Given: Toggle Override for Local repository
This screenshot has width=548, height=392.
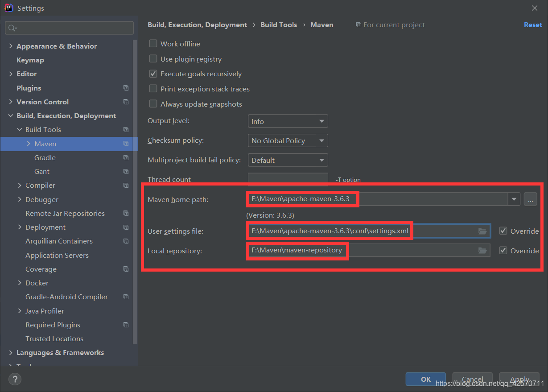Looking at the screenshot, I should coord(503,251).
